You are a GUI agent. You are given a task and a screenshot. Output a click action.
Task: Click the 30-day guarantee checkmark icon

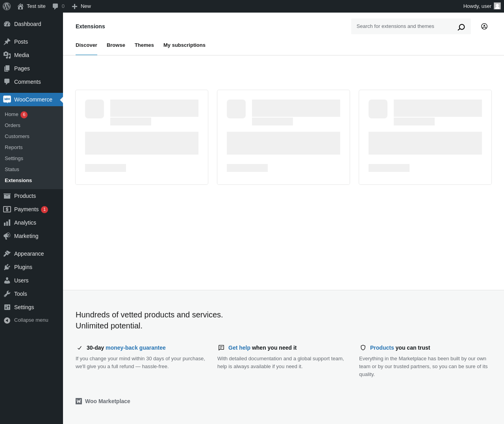(x=80, y=348)
